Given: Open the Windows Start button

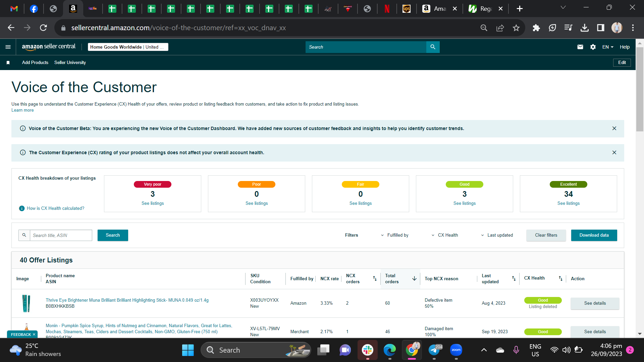Looking at the screenshot, I should pyautogui.click(x=188, y=350).
